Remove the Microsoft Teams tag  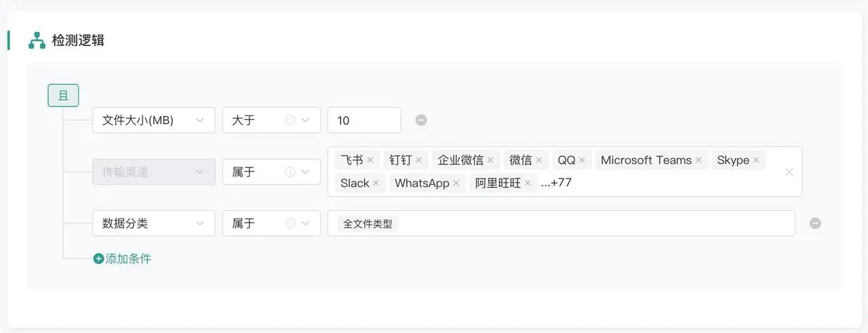click(699, 160)
